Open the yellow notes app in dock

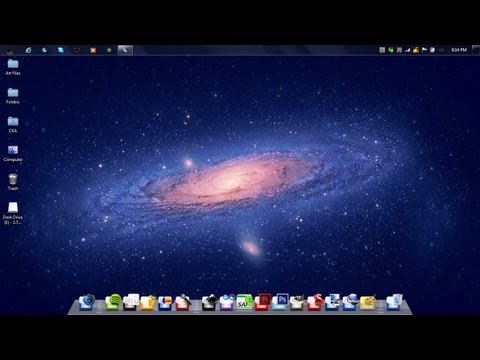[x=368, y=302]
